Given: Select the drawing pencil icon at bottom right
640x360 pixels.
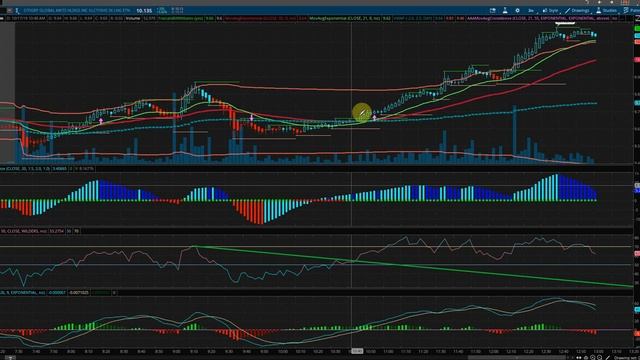Looking at the screenshot, I should point(608,358).
